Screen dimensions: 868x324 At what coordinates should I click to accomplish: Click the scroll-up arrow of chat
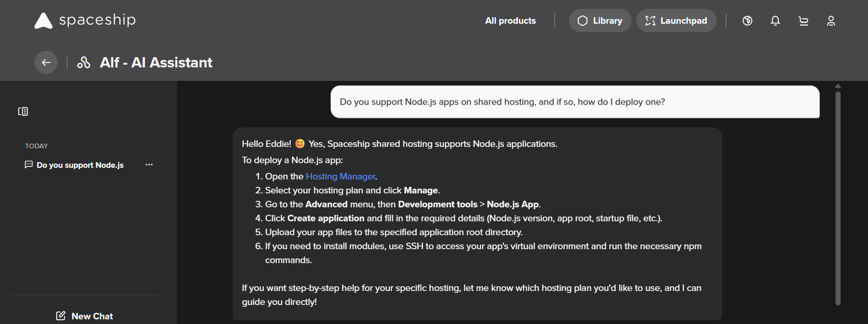[x=838, y=86]
